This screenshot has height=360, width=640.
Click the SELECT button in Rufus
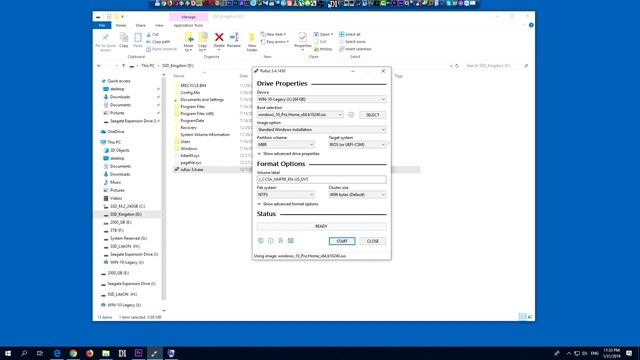pyautogui.click(x=373, y=115)
